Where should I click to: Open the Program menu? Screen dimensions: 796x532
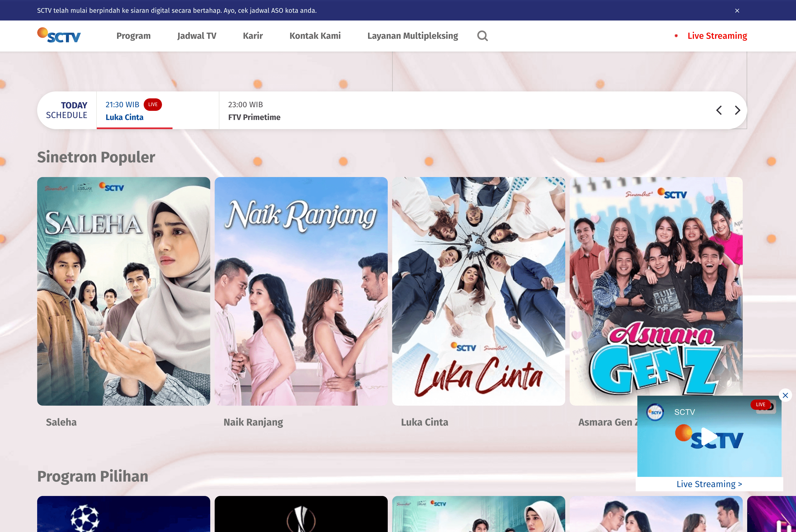[133, 36]
